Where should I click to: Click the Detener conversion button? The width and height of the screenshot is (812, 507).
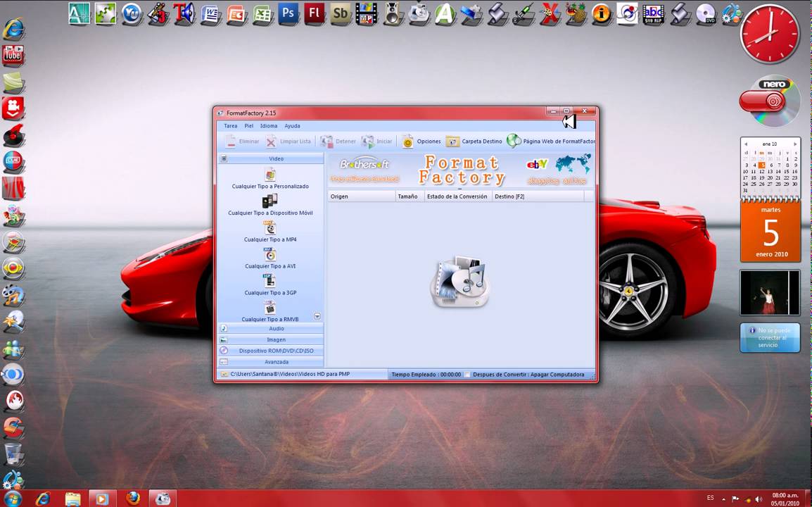[x=338, y=141]
